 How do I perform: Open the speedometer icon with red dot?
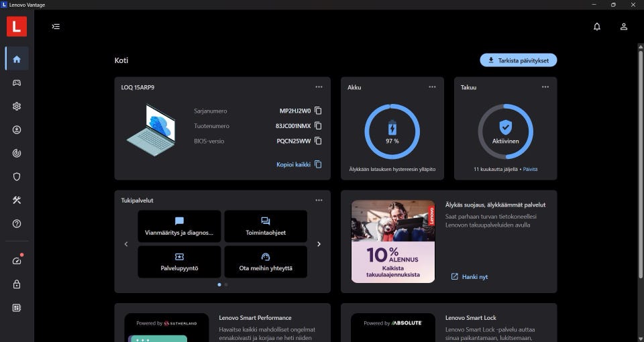[17, 261]
